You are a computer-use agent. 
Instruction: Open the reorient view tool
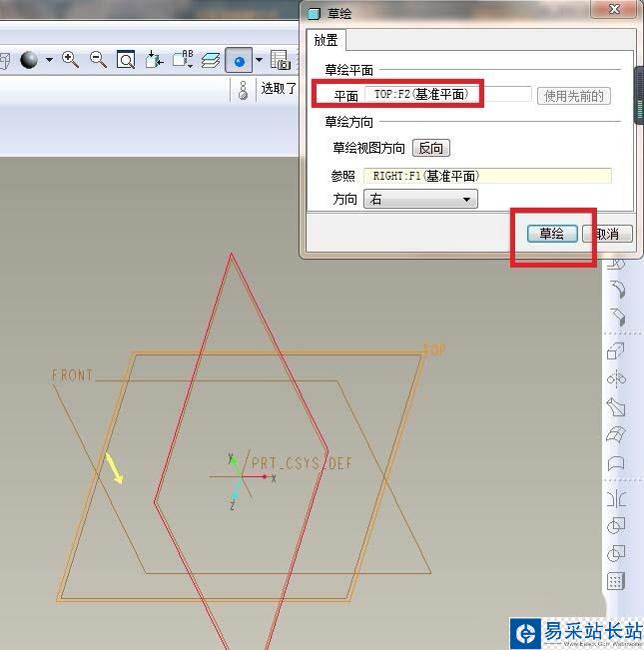(x=154, y=60)
